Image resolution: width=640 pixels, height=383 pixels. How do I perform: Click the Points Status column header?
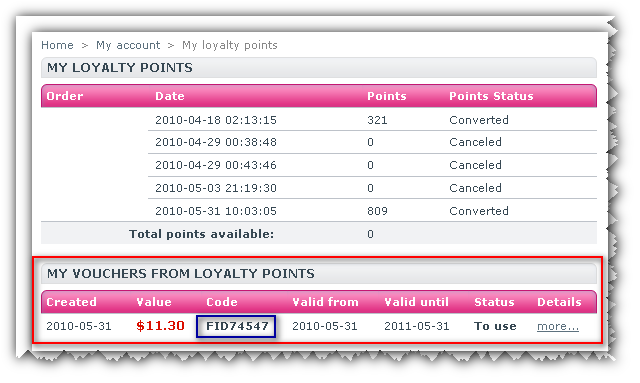coord(491,96)
